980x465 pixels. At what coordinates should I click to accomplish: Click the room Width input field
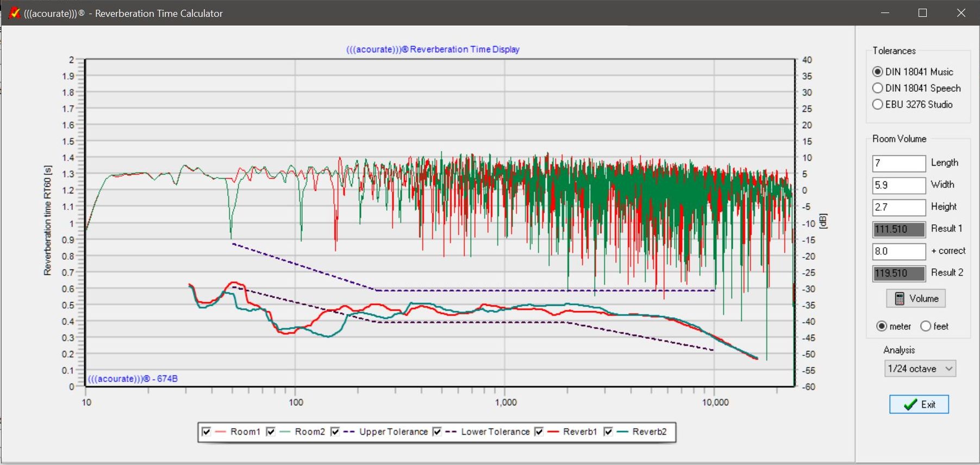(899, 185)
